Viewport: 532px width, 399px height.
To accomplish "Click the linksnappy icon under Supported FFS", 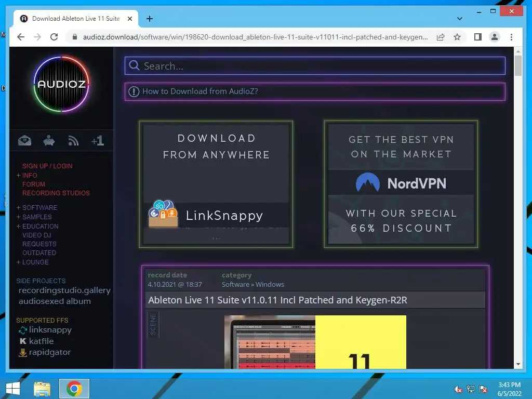I will point(23,330).
